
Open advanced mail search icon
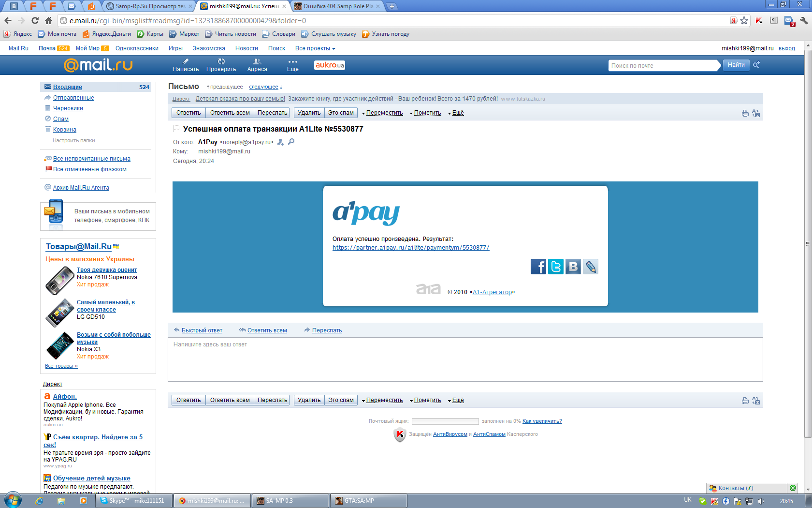756,65
